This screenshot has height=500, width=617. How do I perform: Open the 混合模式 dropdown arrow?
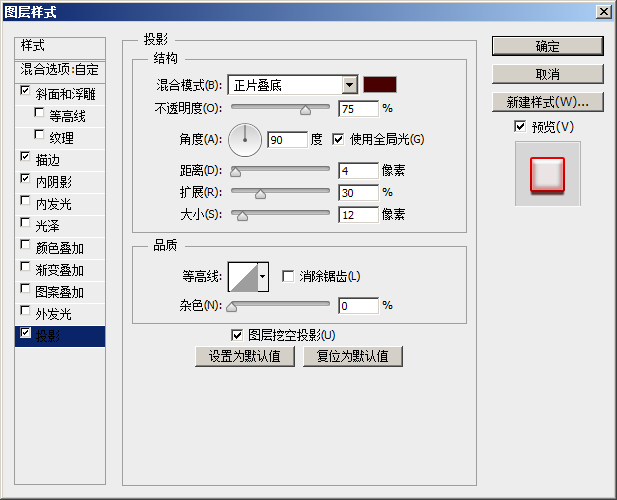(x=349, y=85)
